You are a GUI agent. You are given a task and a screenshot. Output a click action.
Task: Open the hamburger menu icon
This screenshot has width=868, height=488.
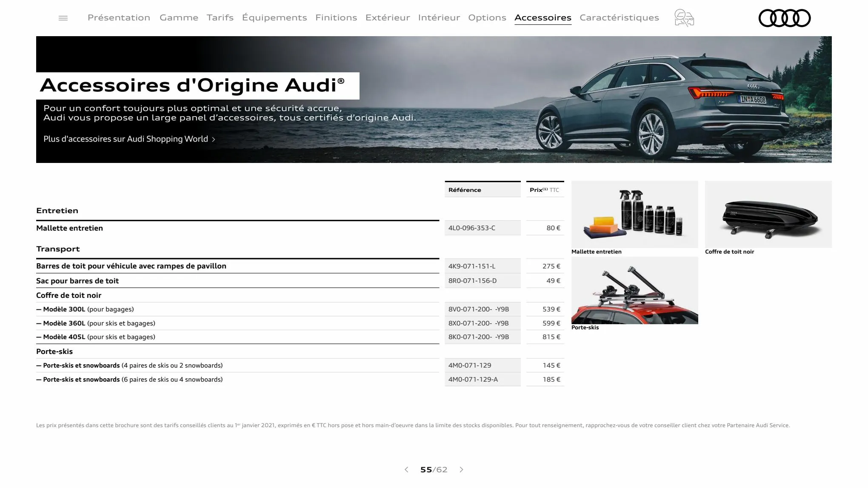pos(63,18)
